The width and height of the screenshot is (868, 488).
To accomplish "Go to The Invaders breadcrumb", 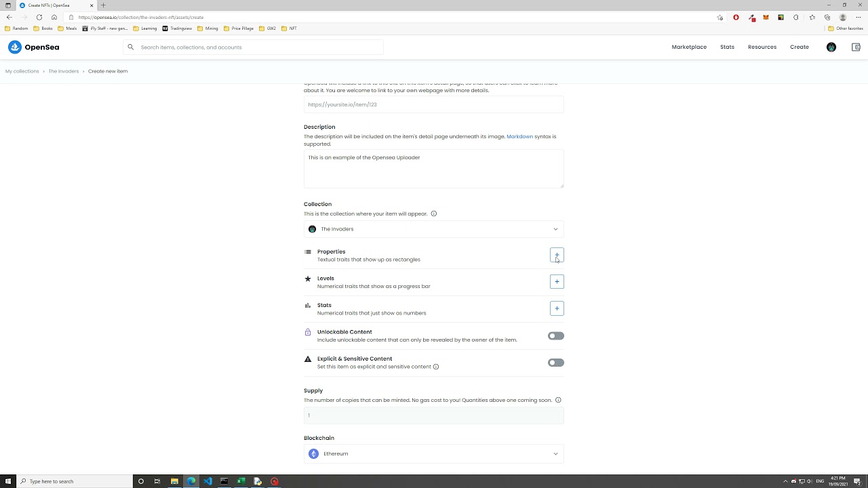I will 64,71.
